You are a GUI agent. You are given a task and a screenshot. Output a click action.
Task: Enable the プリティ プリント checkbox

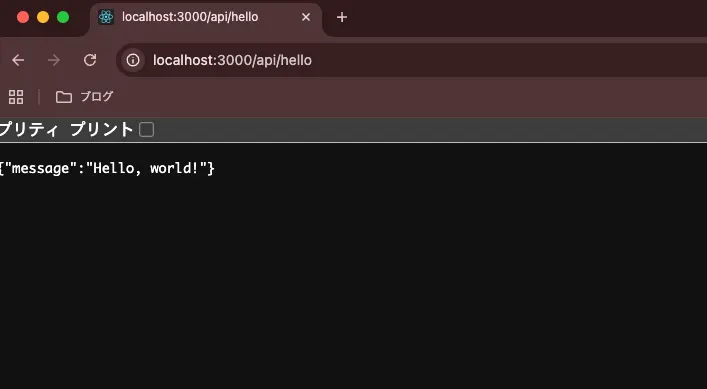(x=146, y=130)
